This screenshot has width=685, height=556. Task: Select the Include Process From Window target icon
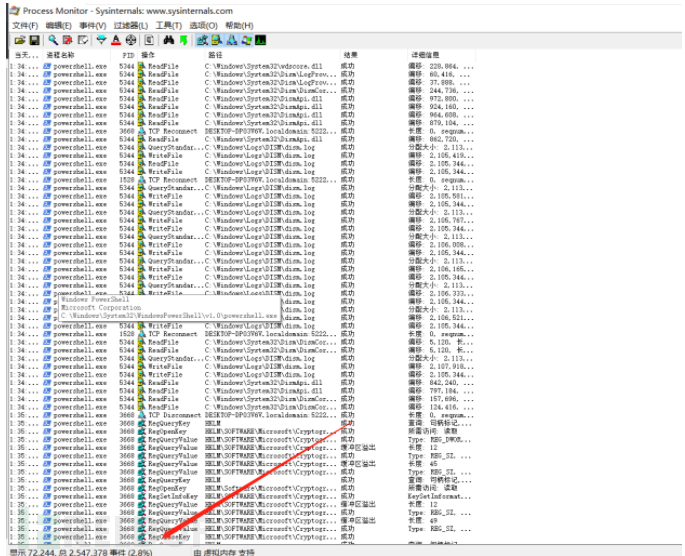coord(131,40)
